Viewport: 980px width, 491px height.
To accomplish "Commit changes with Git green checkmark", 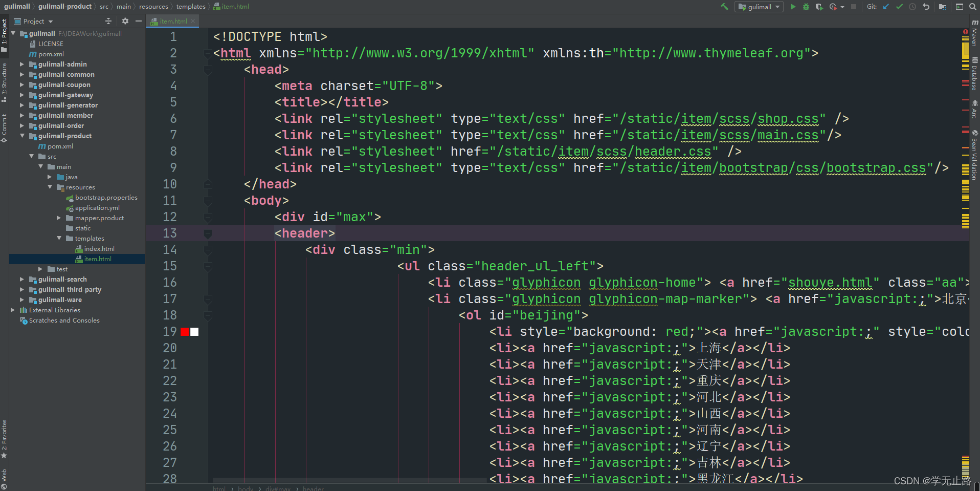I will tap(900, 7).
